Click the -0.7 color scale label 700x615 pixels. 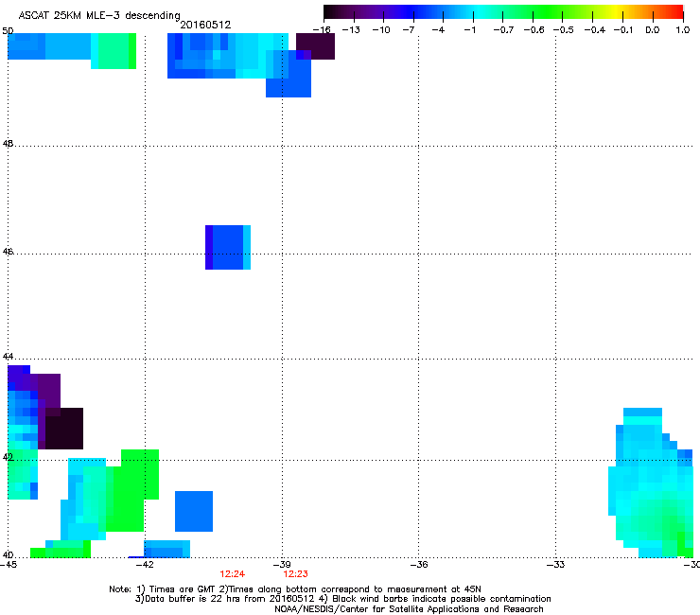point(503,30)
